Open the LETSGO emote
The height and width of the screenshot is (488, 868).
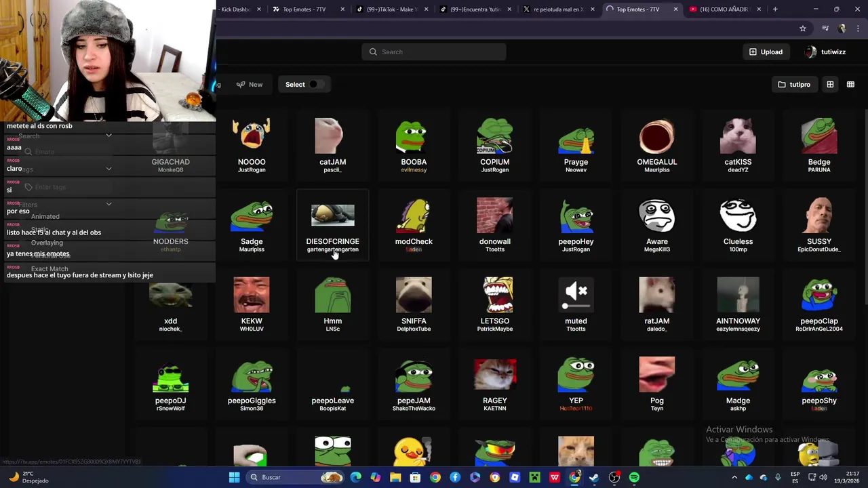point(495,304)
